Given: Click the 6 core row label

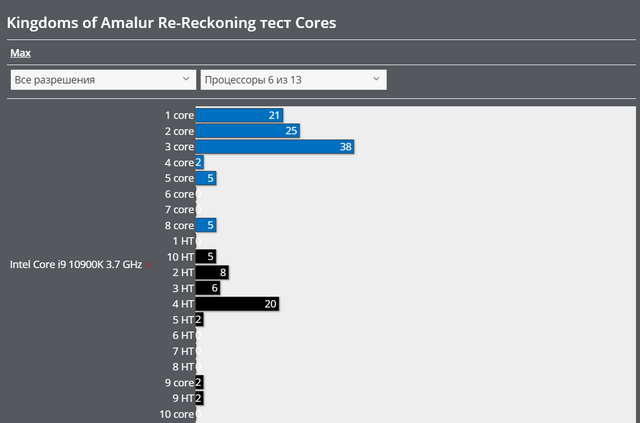Looking at the screenshot, I should 179,194.
